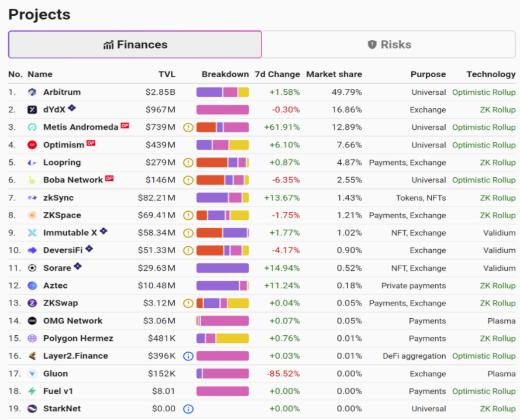The image size is (520, 420).
Task: Click the +61.91% change for Metis Andromeda
Action: tap(282, 128)
